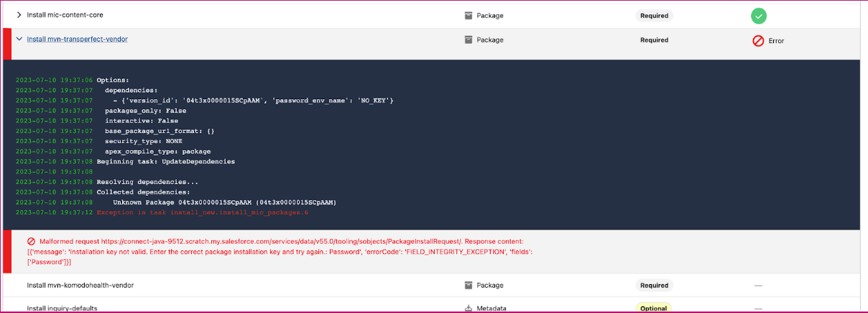Click the Error status label text
This screenshot has height=313, width=868.
(776, 41)
